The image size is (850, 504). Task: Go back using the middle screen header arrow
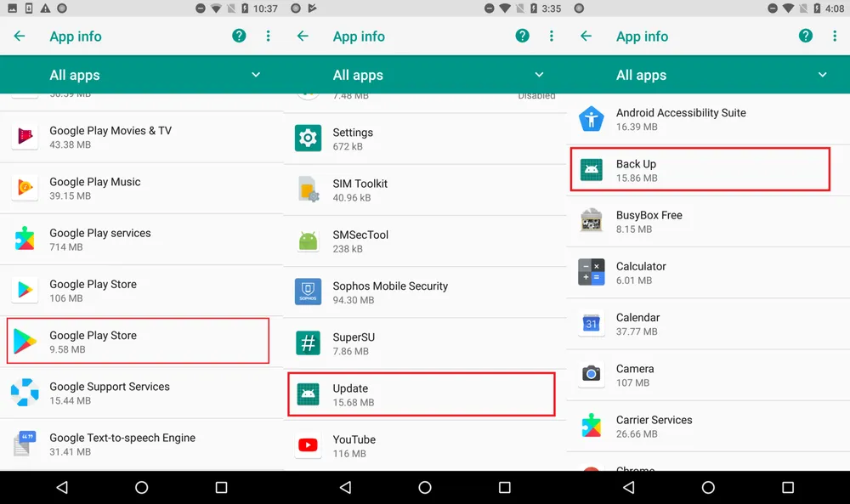[303, 36]
